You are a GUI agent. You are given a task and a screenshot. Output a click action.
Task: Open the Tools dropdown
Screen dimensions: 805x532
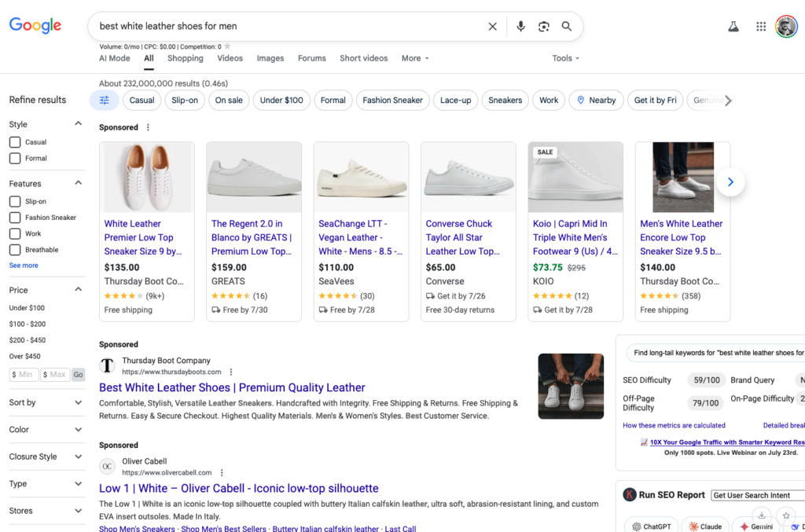click(x=565, y=58)
